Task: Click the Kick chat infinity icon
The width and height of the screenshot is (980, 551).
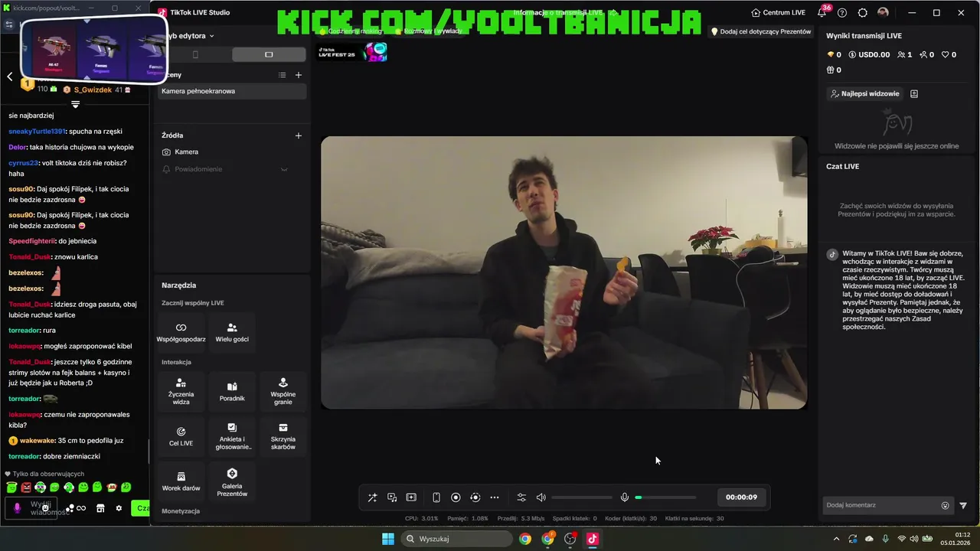Action: (80, 508)
